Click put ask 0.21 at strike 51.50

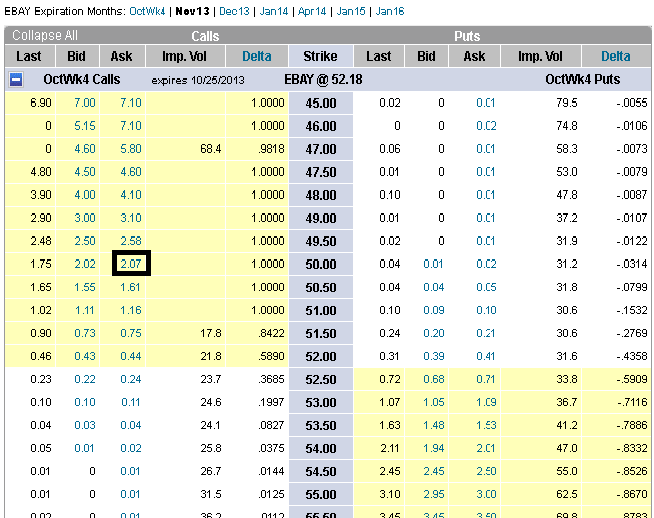click(x=486, y=333)
